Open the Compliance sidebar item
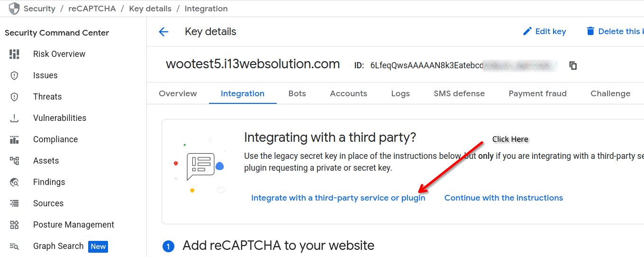Screen dimensions: 644x257 pos(55,139)
